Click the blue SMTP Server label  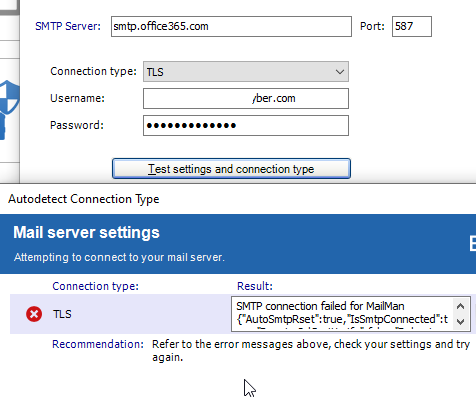(68, 26)
